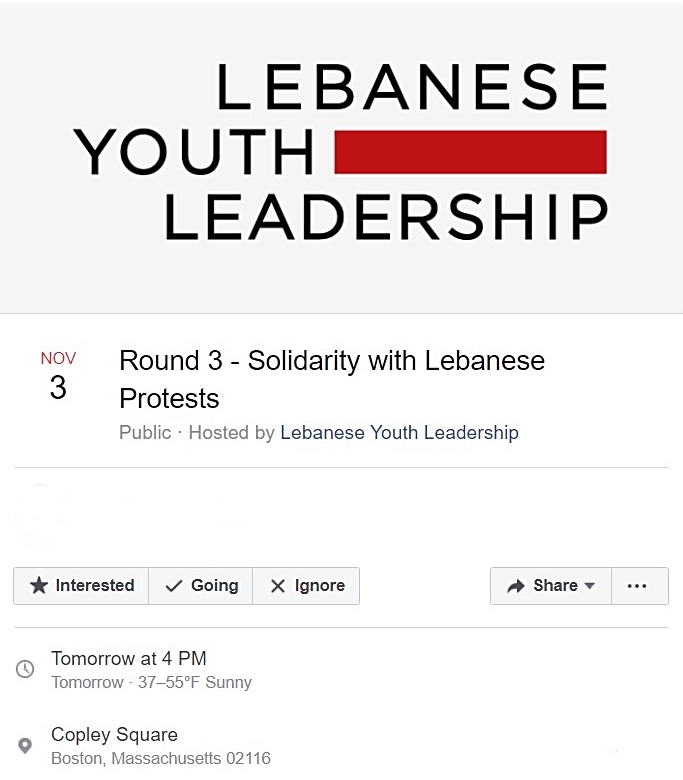
Task: Click the Share arrow icon
Action: [x=516, y=586]
